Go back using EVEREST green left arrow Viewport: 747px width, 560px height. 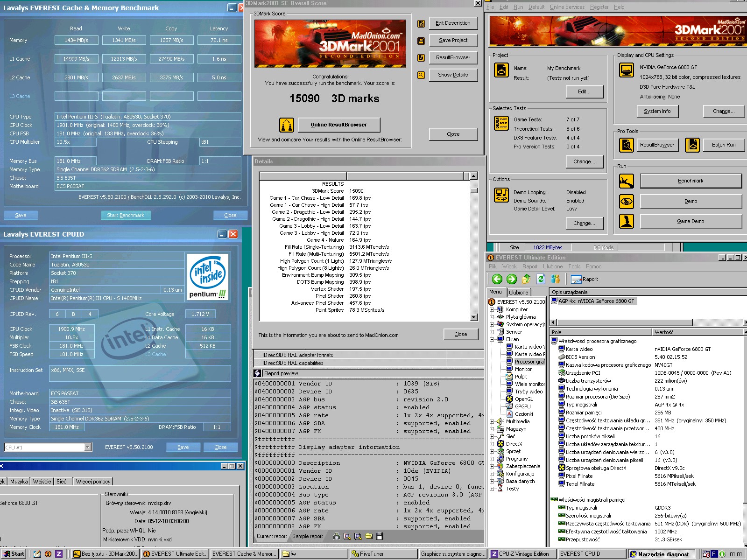click(497, 279)
